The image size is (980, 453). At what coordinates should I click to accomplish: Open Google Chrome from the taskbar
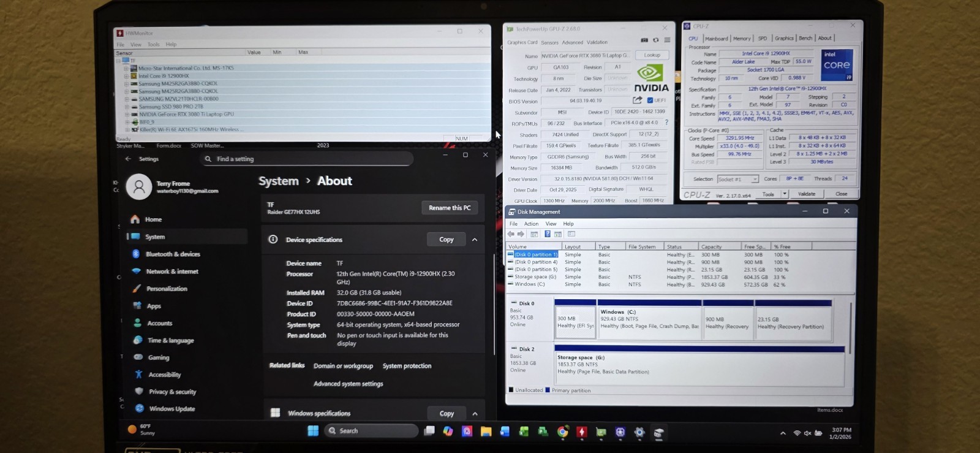point(562,432)
